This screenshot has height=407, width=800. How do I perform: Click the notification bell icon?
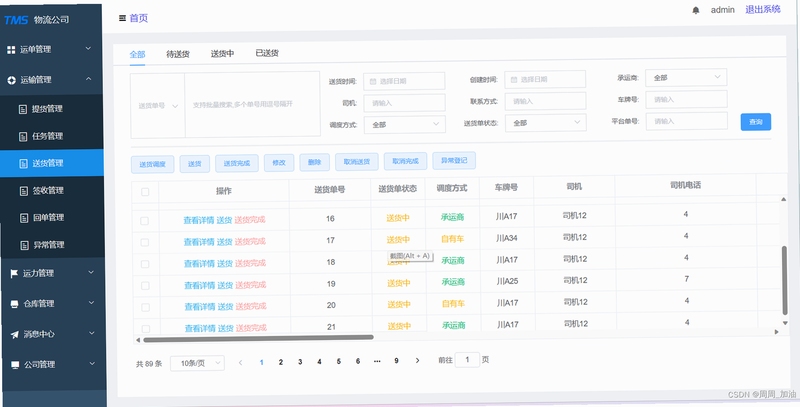695,10
